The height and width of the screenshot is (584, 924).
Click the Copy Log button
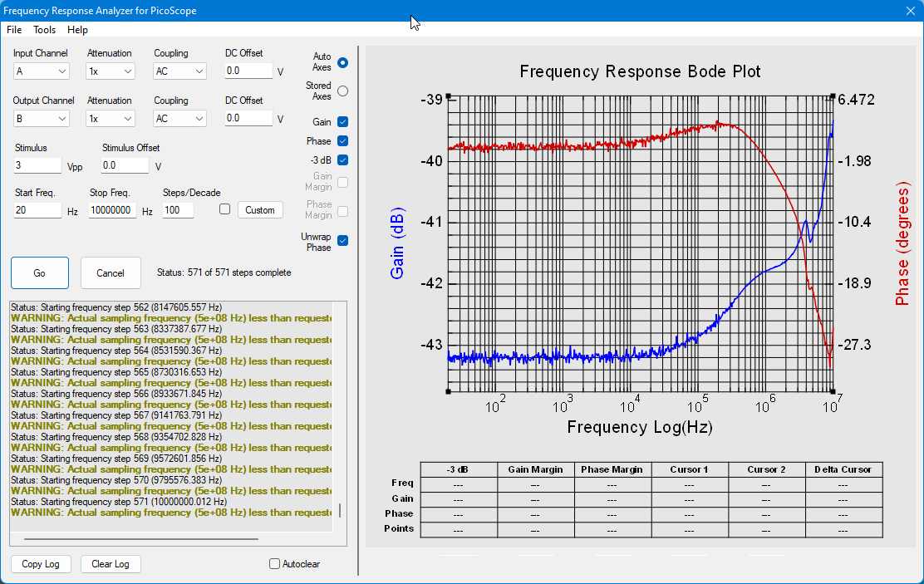tap(41, 564)
